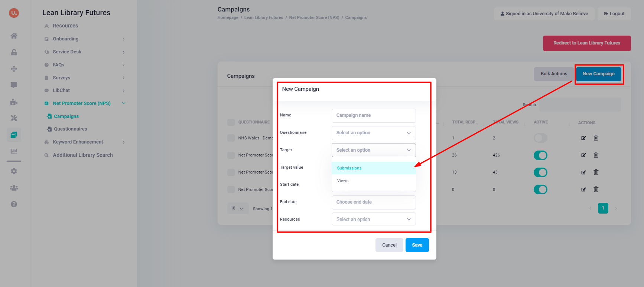Toggle off the second Net Promoter Score campaign

(x=540, y=172)
